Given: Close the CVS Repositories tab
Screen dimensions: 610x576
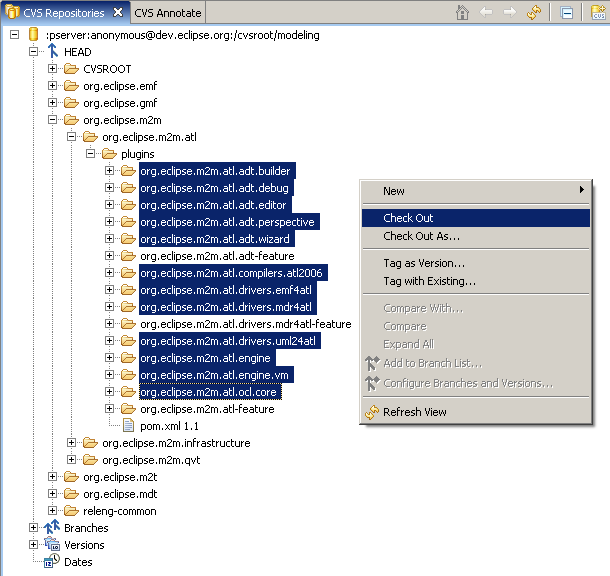Looking at the screenshot, I should coord(117,12).
